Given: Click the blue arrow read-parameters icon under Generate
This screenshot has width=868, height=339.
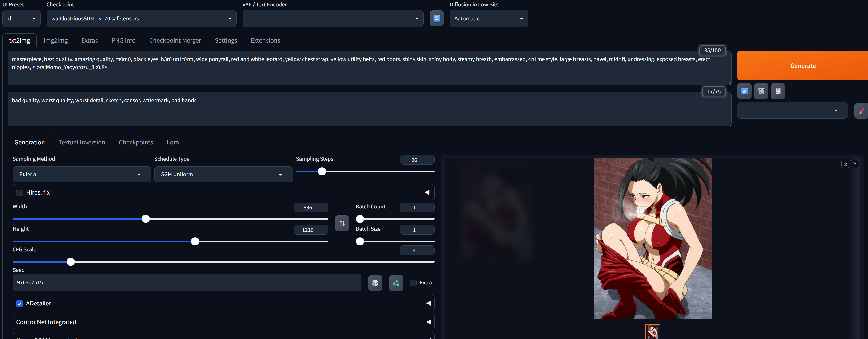Looking at the screenshot, I should tap(744, 91).
